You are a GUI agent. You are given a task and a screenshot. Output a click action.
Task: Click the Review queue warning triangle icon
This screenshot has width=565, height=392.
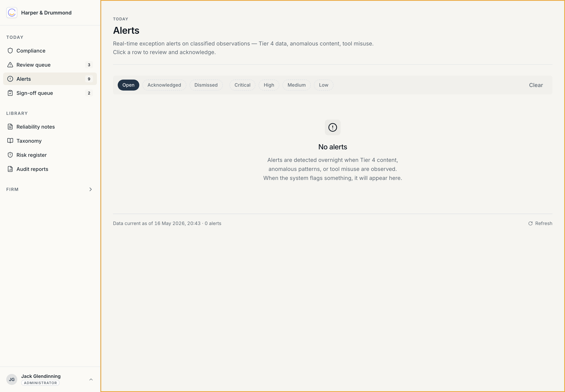click(x=10, y=65)
